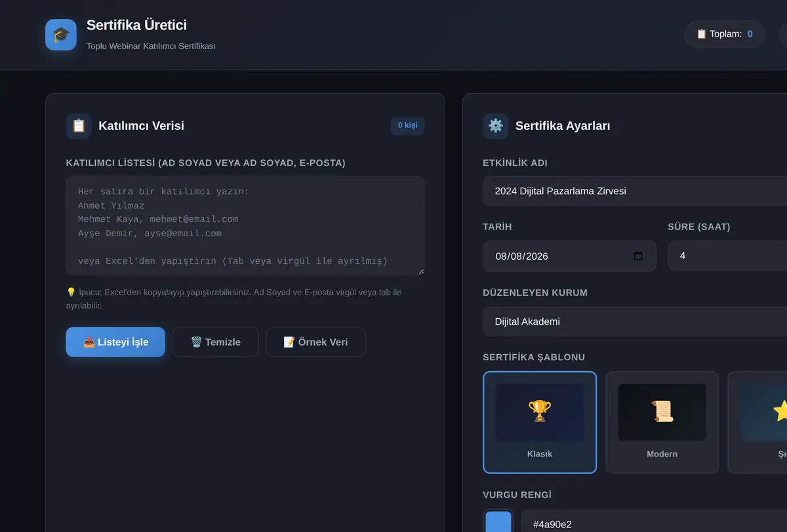787x532 pixels.
Task: Click the Sertifika Ayarları heading
Action: (563, 126)
